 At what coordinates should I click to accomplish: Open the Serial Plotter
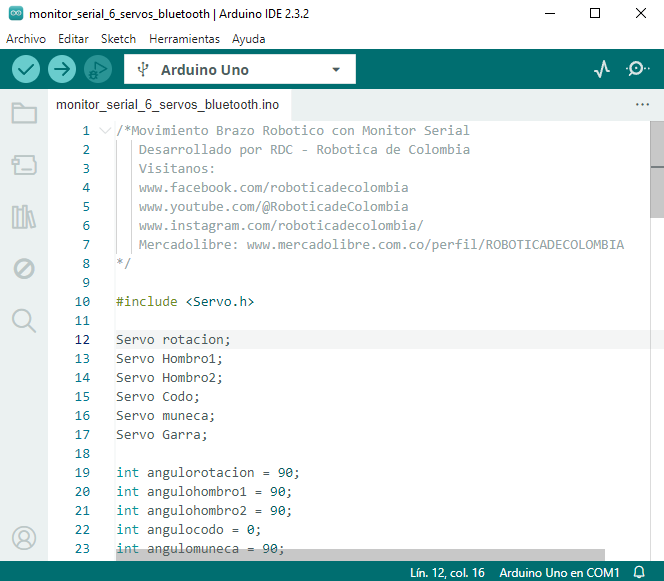601,69
